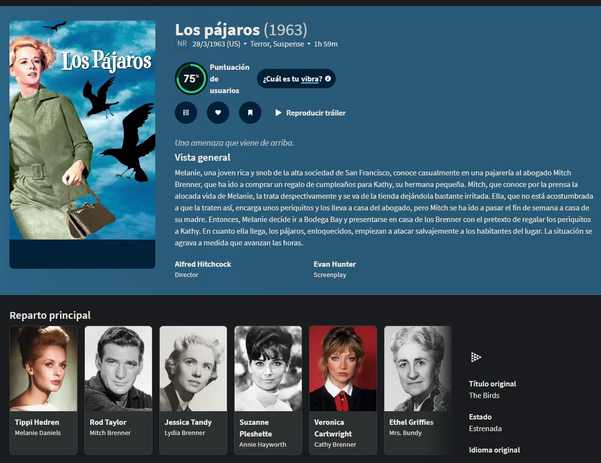Click Los Pájaros movie poster
The image size is (601, 463).
click(x=82, y=130)
